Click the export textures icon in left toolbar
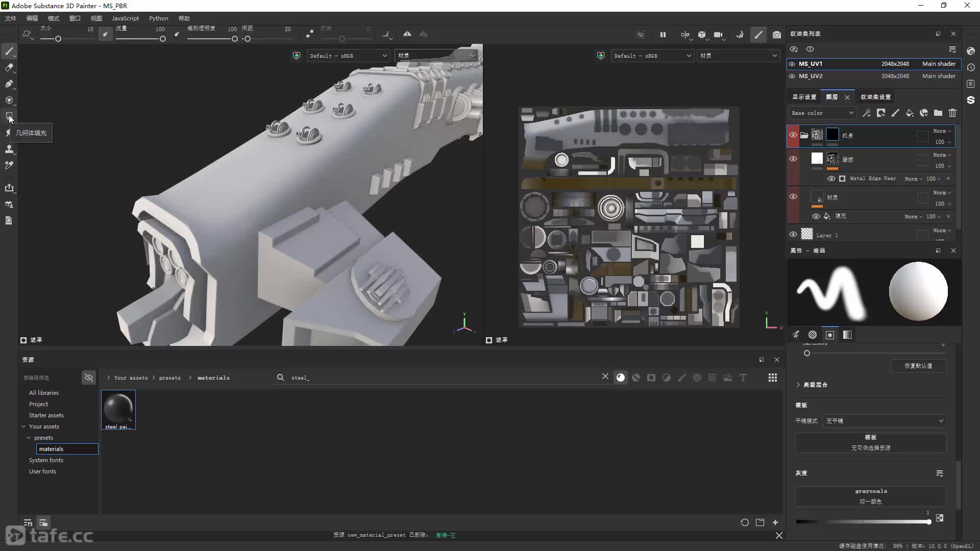980x551 pixels. [9, 188]
